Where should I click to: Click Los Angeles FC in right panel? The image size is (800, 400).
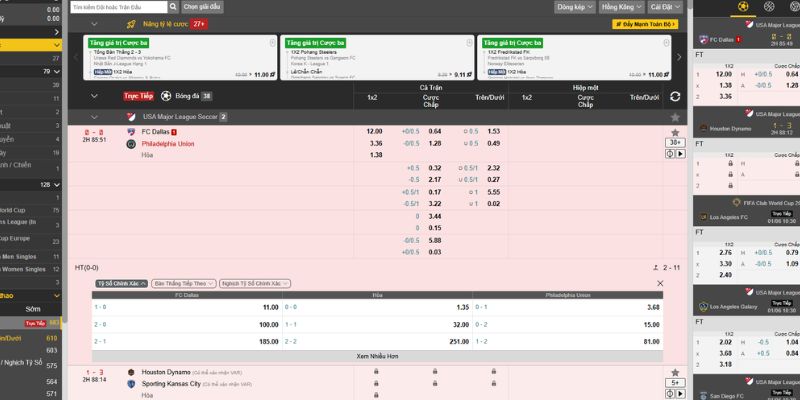(x=729, y=217)
